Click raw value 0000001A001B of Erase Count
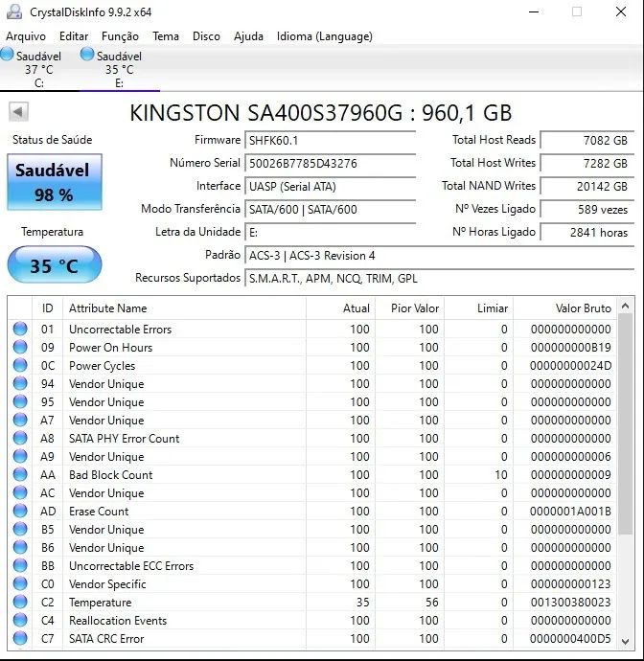This screenshot has width=644, height=661. [x=570, y=512]
